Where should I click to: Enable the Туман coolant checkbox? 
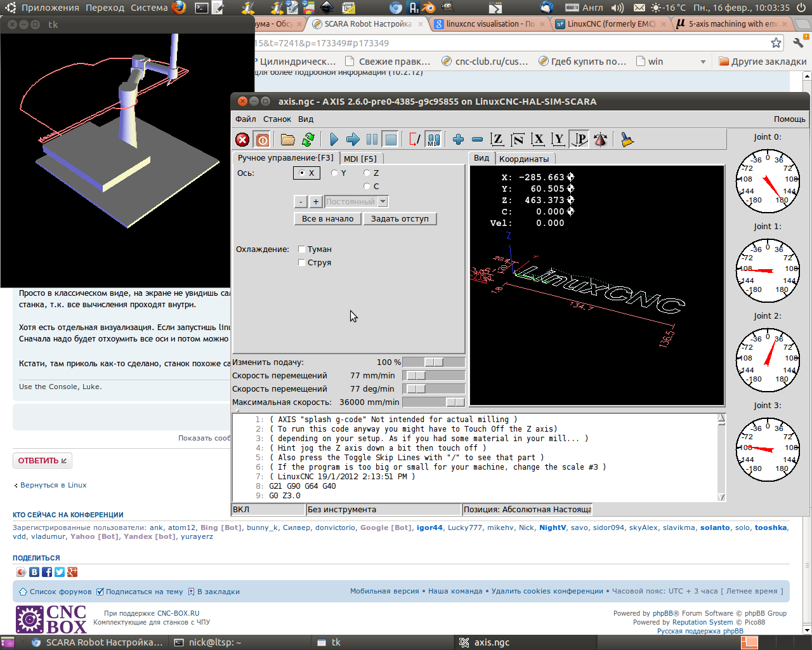click(302, 249)
